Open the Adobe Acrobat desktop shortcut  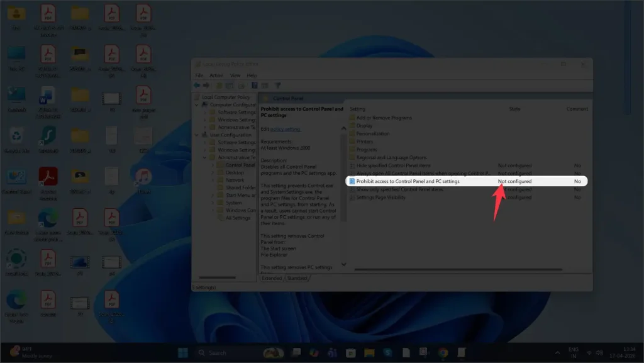pos(48,183)
